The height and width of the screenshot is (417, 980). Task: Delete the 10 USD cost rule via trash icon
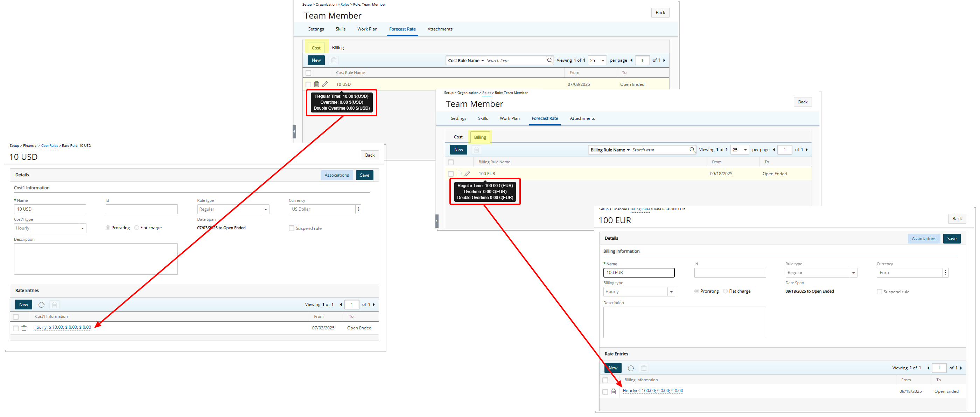click(x=317, y=84)
